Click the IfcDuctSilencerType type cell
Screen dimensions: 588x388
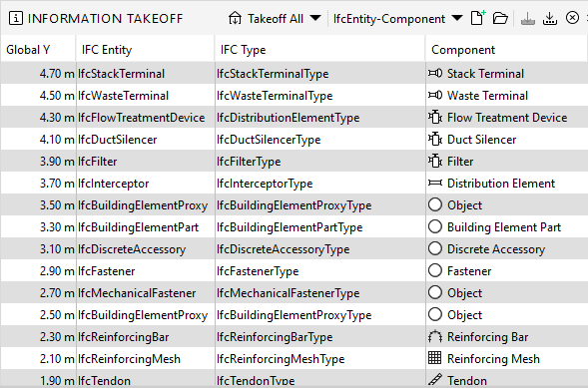pyautogui.click(x=320, y=140)
